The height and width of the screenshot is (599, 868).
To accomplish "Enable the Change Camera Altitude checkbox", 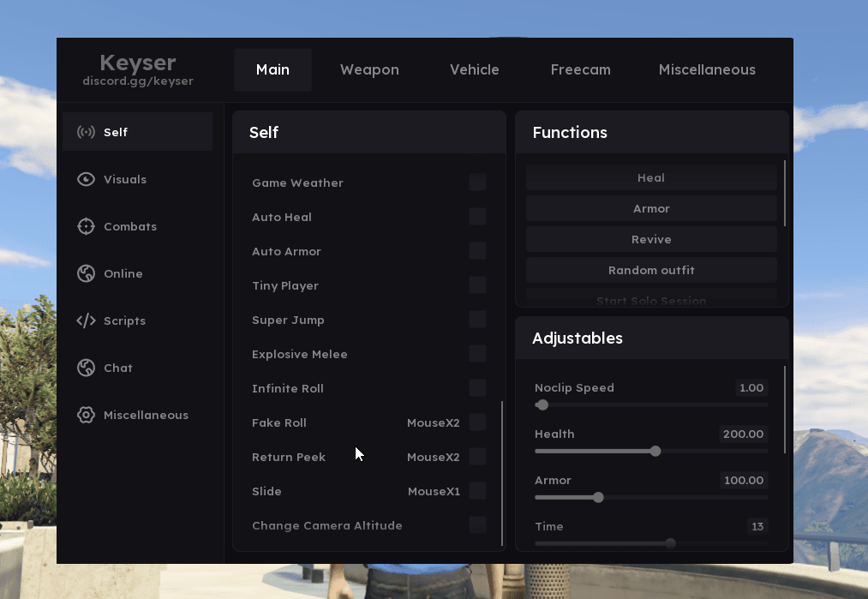I will click(x=477, y=524).
